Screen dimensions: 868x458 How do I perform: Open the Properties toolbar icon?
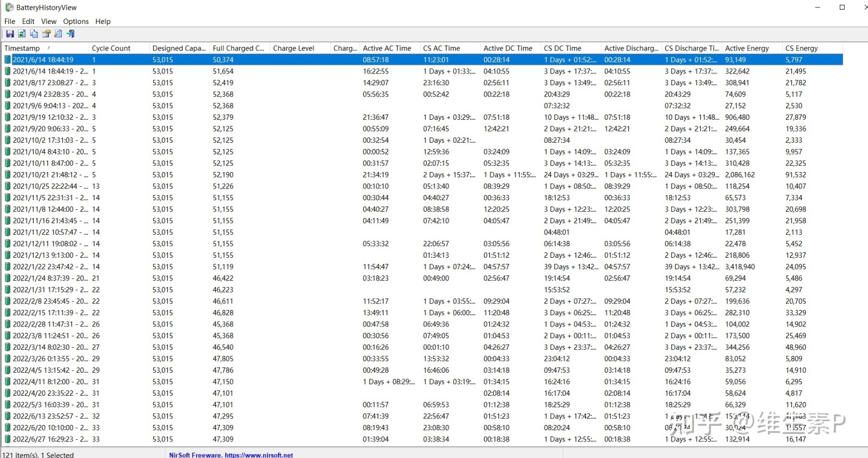point(46,34)
